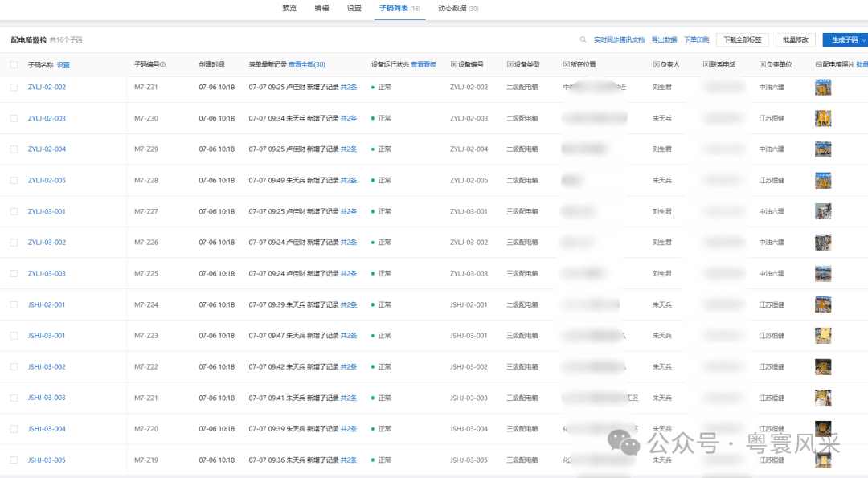868x478 pixels.
Task: Open the photo thumbnail in the ZYLJ-02-002 row
Action: tap(822, 87)
